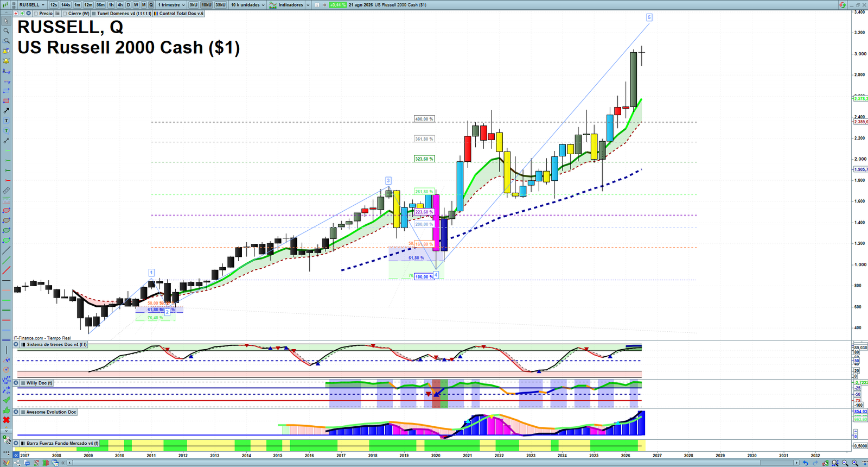The image size is (868, 467).
Task: Toggle the Cierre (W) checkbox
Action: [65, 14]
